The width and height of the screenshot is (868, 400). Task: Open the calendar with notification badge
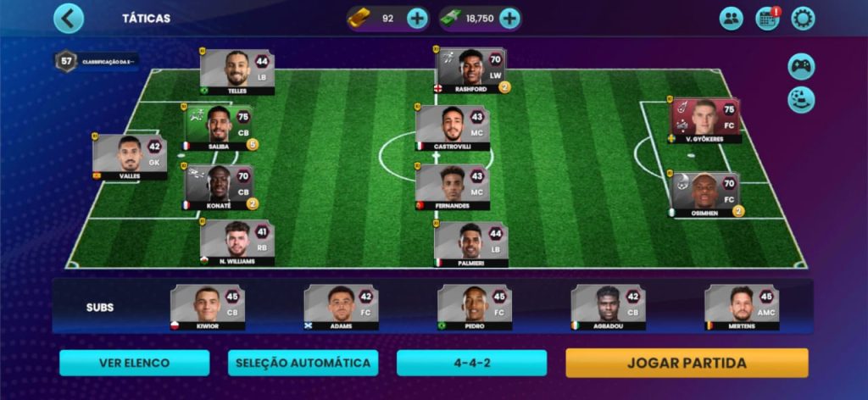[x=767, y=19]
